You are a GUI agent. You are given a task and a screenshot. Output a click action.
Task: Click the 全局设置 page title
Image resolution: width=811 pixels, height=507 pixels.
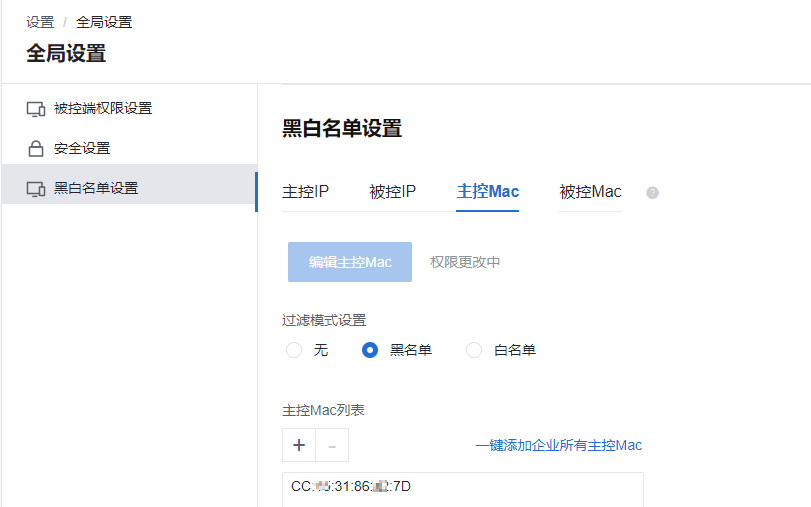[66, 53]
